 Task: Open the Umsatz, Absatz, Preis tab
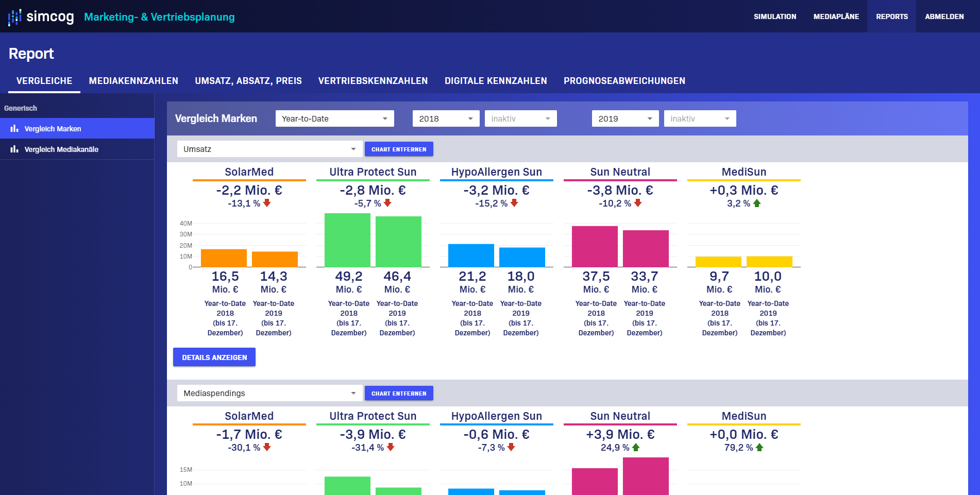[x=248, y=81]
